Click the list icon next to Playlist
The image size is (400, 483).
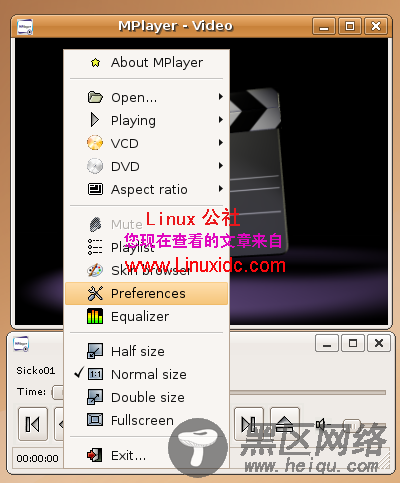(x=95, y=247)
